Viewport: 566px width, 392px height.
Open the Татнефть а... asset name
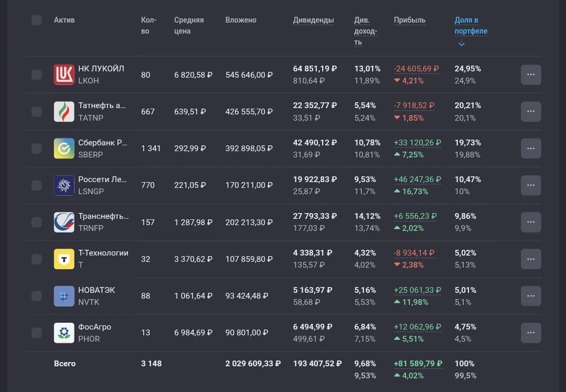[102, 105]
